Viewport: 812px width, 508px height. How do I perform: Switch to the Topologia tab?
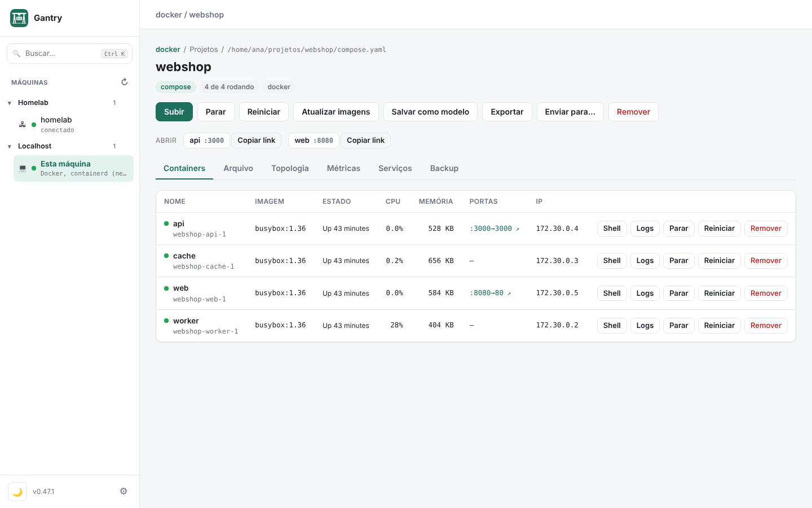pyautogui.click(x=290, y=168)
